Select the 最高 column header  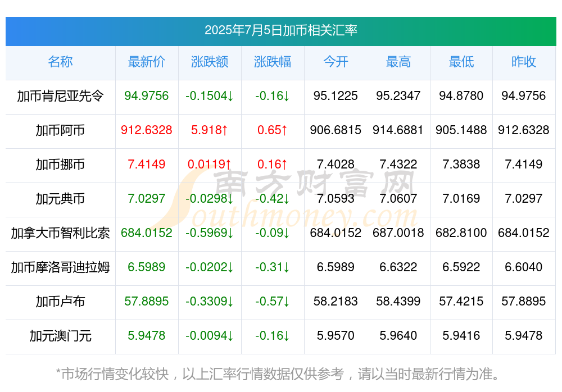pyautogui.click(x=398, y=62)
